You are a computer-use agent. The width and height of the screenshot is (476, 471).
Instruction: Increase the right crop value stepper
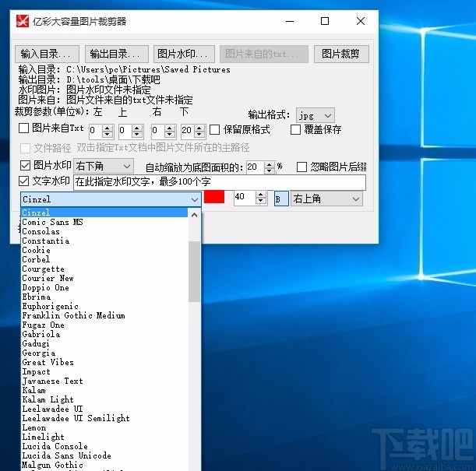click(x=170, y=128)
